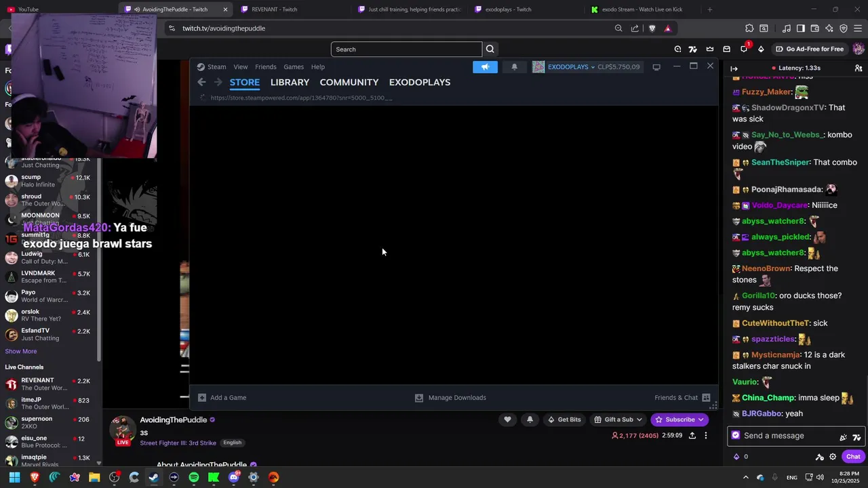Click Go Ad-Free for Free button
Image resolution: width=868 pixels, height=488 pixels.
[810, 49]
